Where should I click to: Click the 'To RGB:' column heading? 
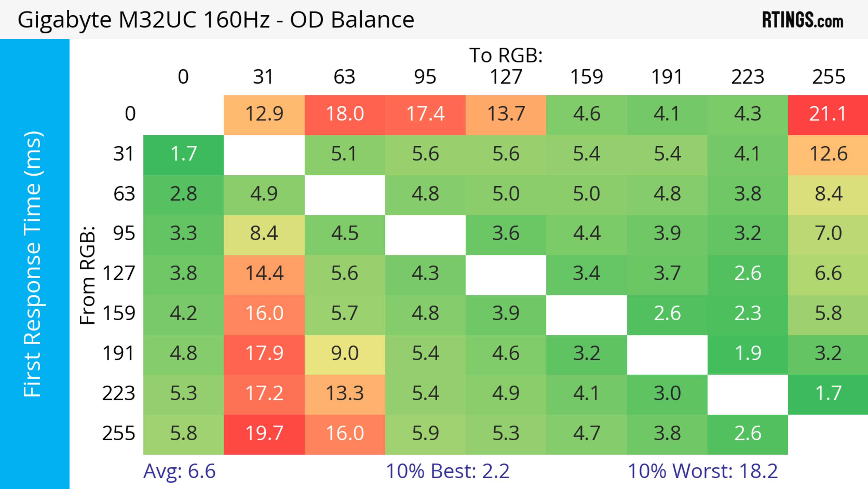(506, 55)
